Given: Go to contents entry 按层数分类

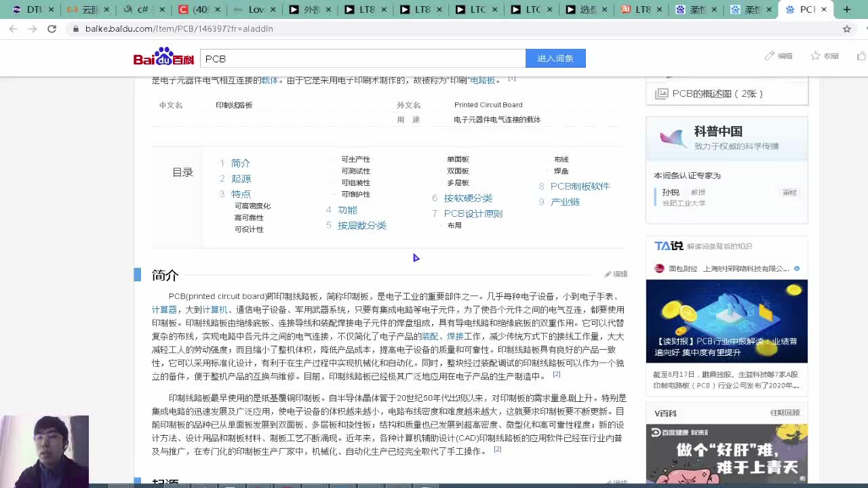Looking at the screenshot, I should click(x=362, y=225).
